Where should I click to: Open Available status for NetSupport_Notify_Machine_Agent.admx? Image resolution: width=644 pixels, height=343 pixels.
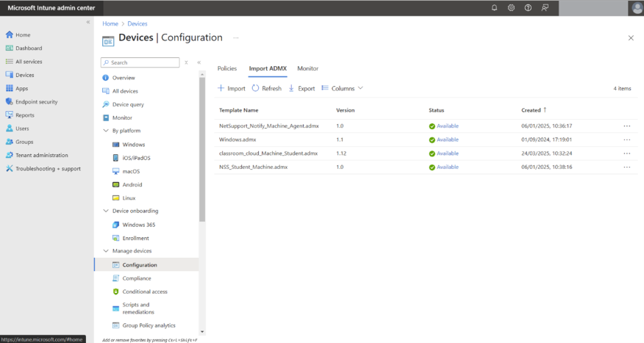coord(447,126)
